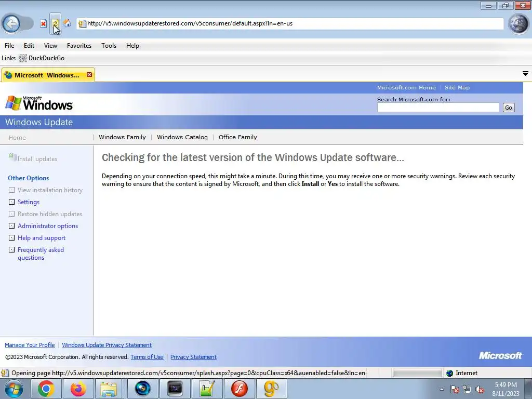Screen dimensions: 532x399
Task: Open the footer Privacy Statement link
Action: [x=193, y=357]
